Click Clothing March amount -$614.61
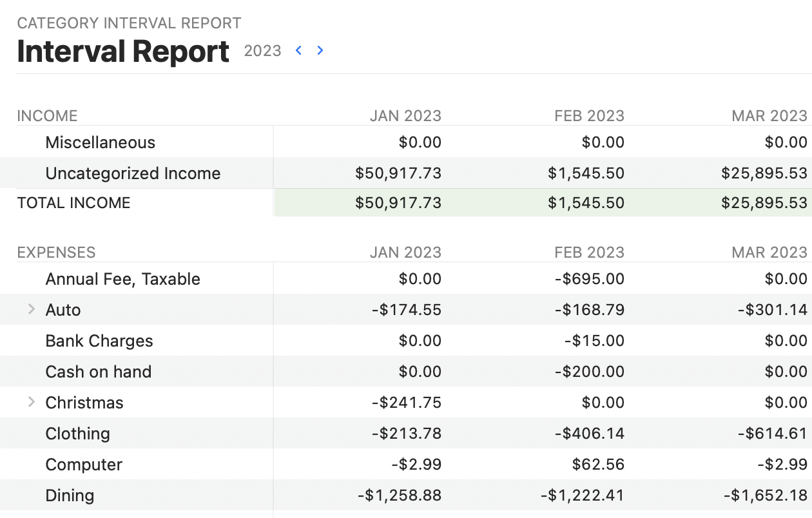This screenshot has height=518, width=812. point(772,434)
